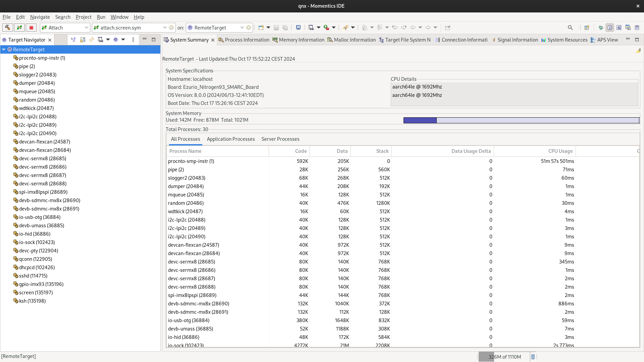Open the Navigate menu
The width and height of the screenshot is (644, 362).
[40, 17]
